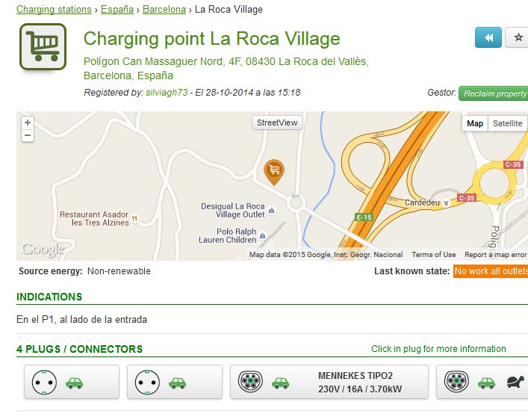Open StreetView on the map
The height and width of the screenshot is (420, 528).
[x=277, y=123]
